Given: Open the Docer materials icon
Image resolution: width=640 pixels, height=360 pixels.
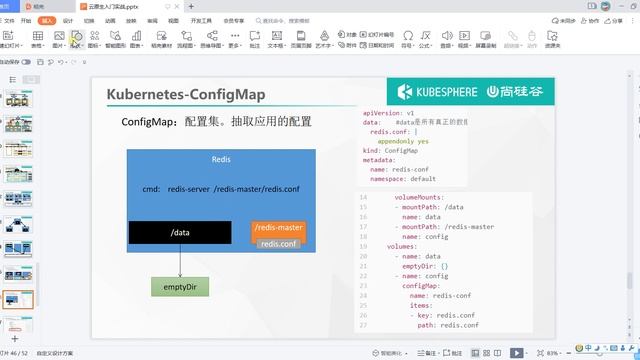Looking at the screenshot, I should pos(162,36).
